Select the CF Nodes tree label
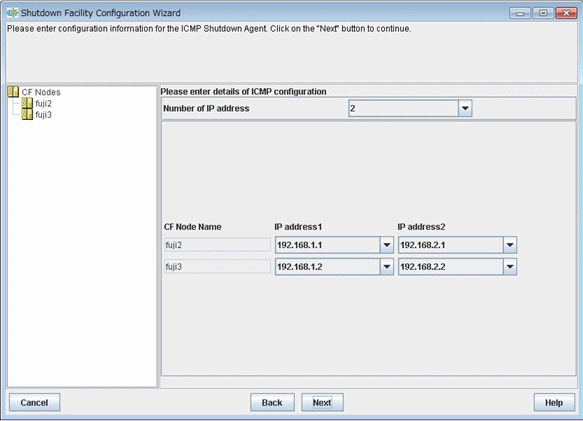 click(41, 92)
